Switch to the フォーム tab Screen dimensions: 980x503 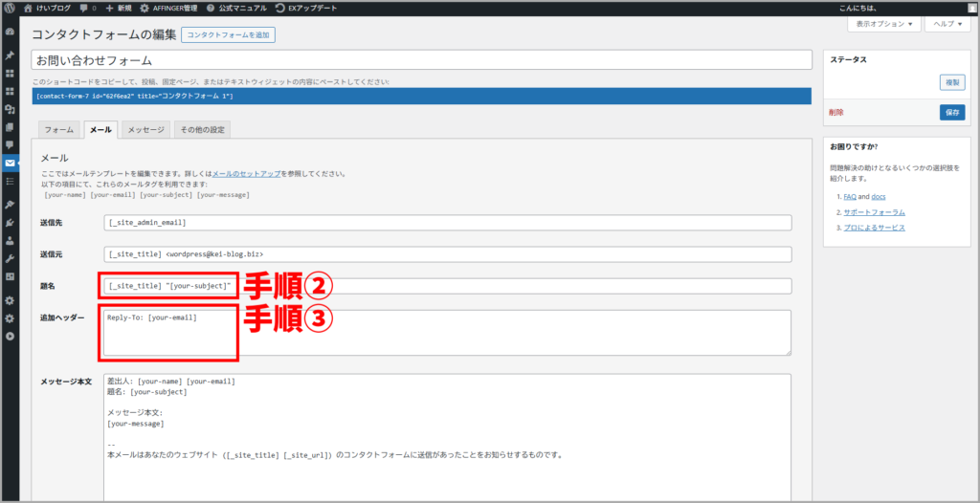(x=58, y=130)
